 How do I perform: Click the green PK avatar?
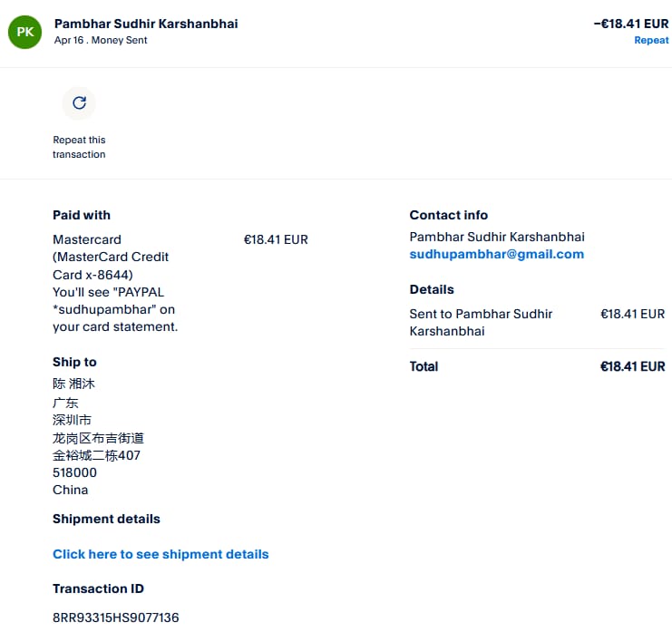click(24, 32)
